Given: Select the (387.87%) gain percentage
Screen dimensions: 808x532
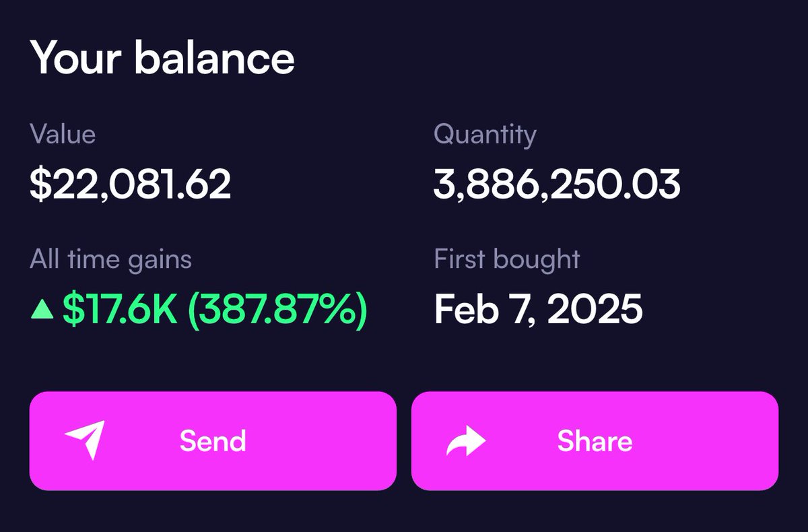Looking at the screenshot, I should click(277, 310).
